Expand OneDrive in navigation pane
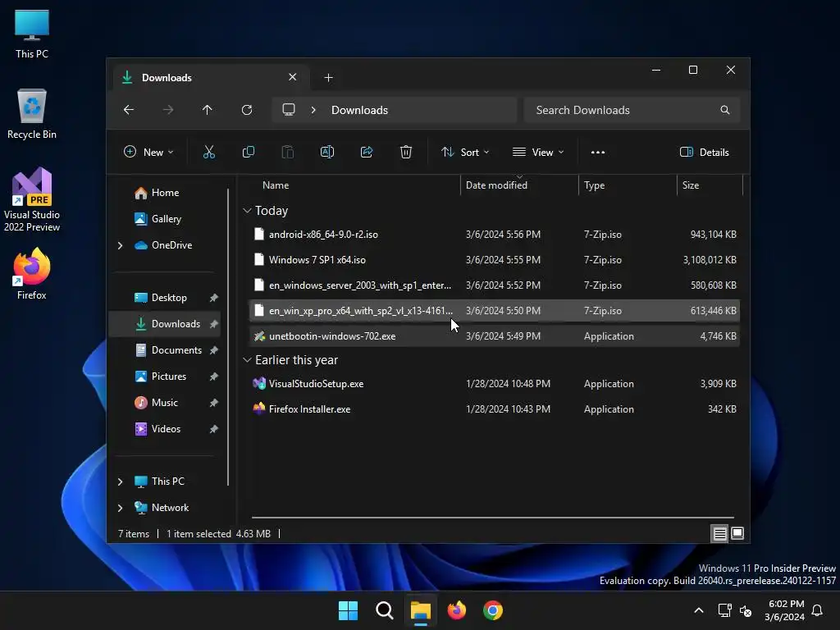 [x=120, y=245]
